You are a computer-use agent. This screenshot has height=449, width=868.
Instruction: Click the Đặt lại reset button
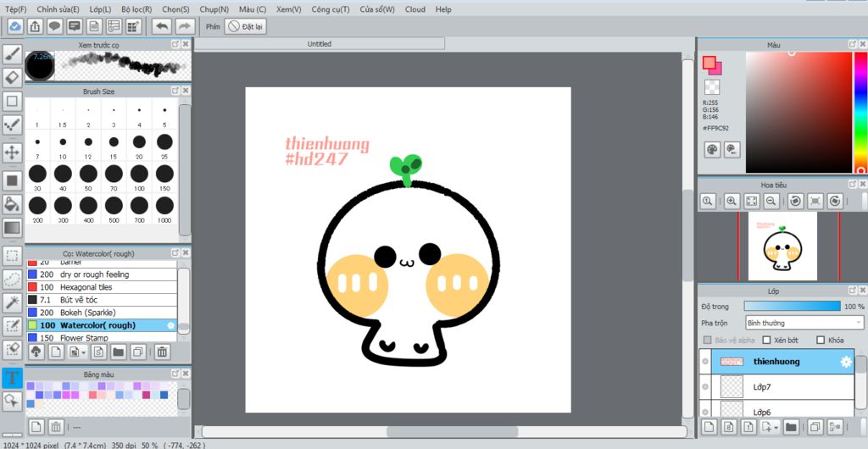coord(246,26)
